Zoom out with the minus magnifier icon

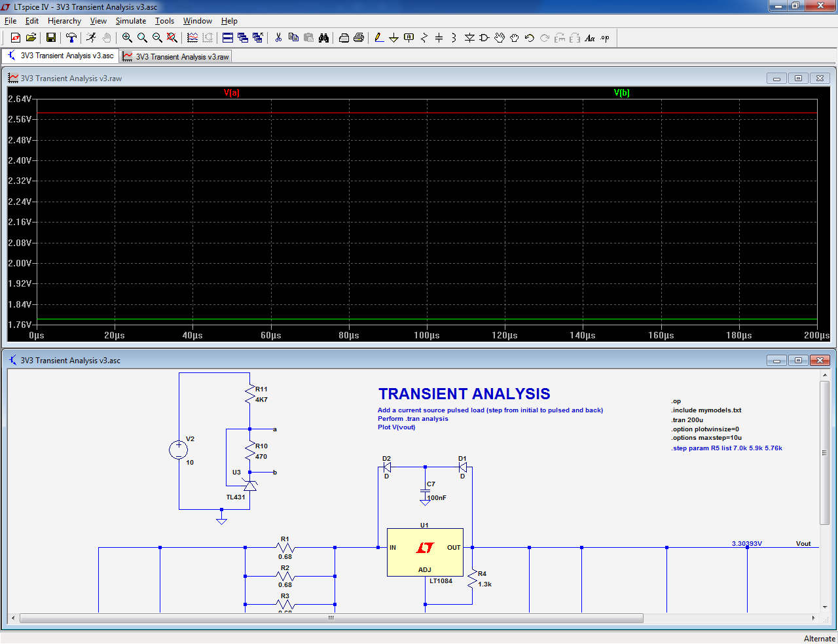(x=157, y=38)
